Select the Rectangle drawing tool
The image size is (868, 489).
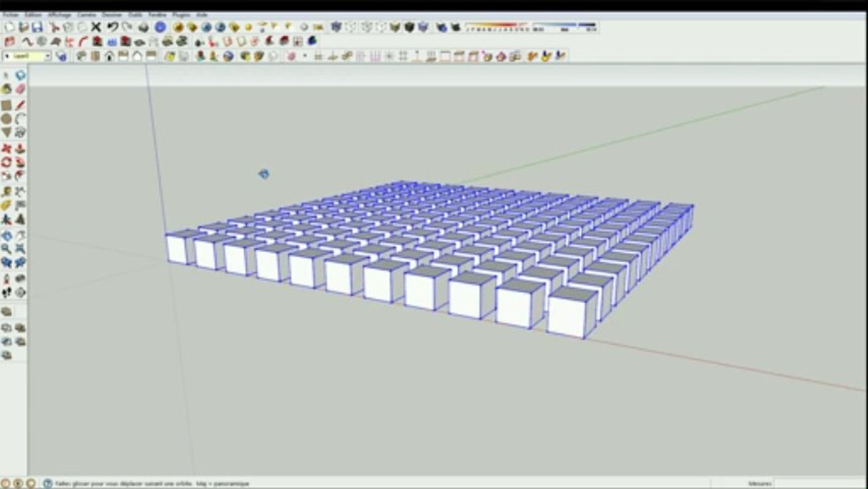[x=6, y=105]
